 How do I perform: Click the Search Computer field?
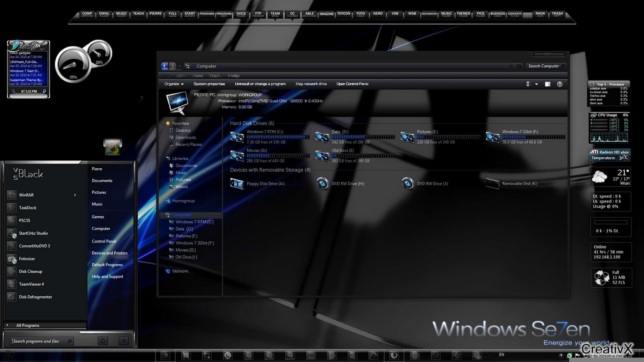[546, 66]
